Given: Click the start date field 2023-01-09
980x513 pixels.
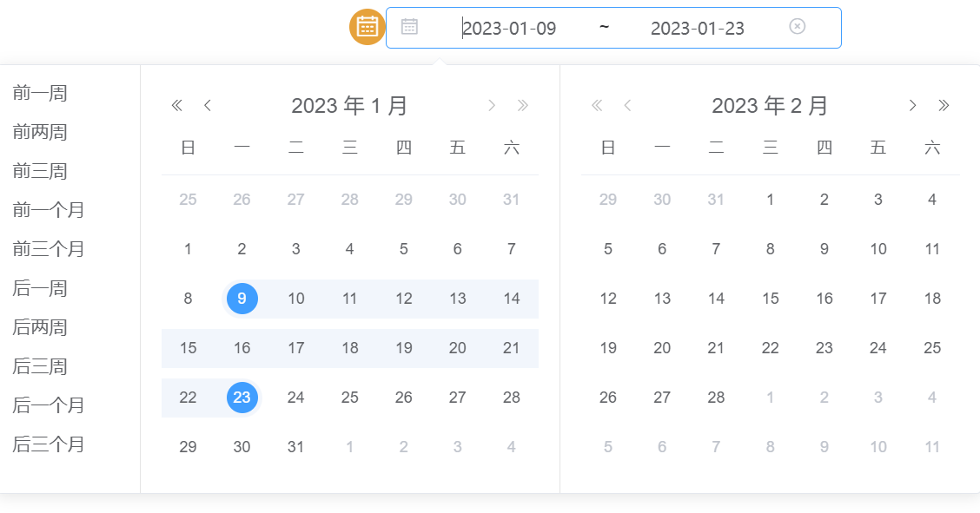Looking at the screenshot, I should 509,28.
